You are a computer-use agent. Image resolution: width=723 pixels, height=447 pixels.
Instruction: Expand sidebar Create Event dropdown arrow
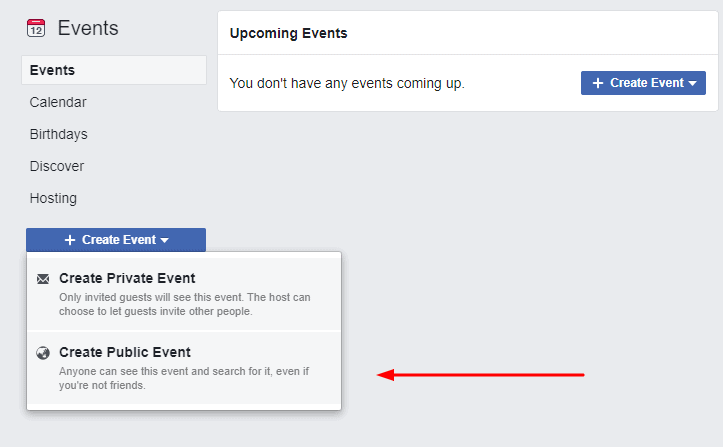pyautogui.click(x=165, y=240)
